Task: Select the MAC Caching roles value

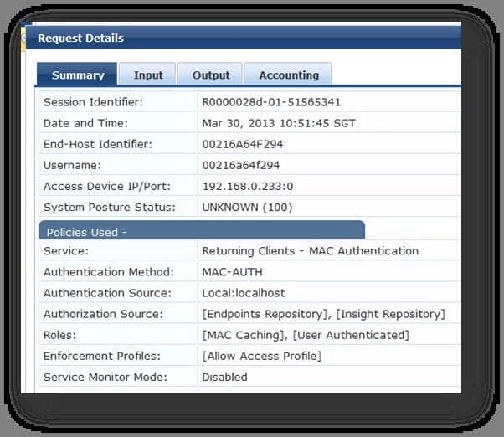Action: (243, 335)
